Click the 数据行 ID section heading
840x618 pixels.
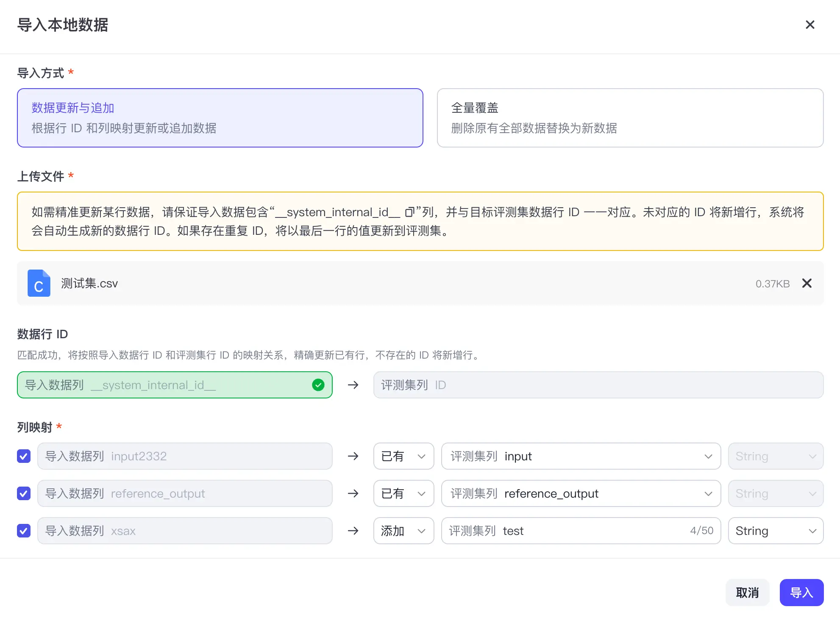(42, 334)
